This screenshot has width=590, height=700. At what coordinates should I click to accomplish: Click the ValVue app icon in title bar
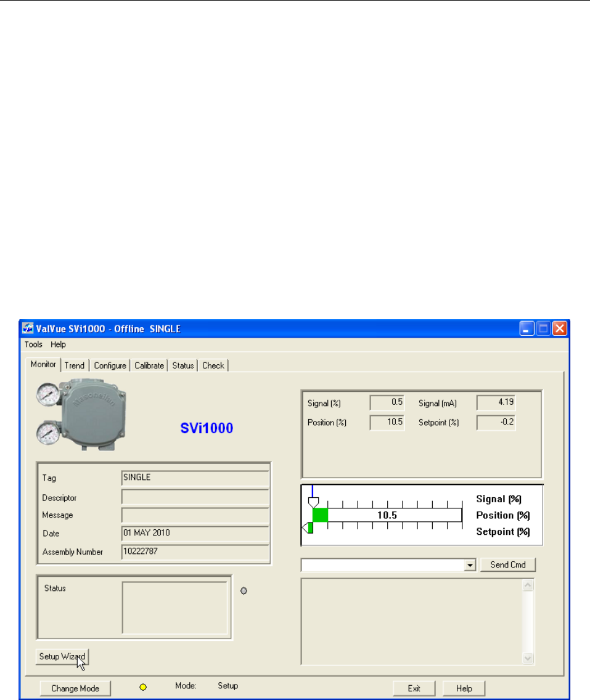coord(28,328)
